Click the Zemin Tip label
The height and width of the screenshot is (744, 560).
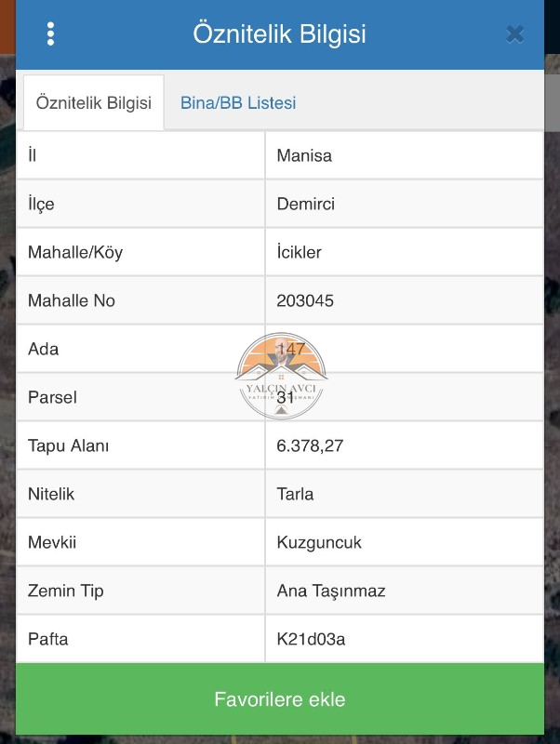(65, 591)
